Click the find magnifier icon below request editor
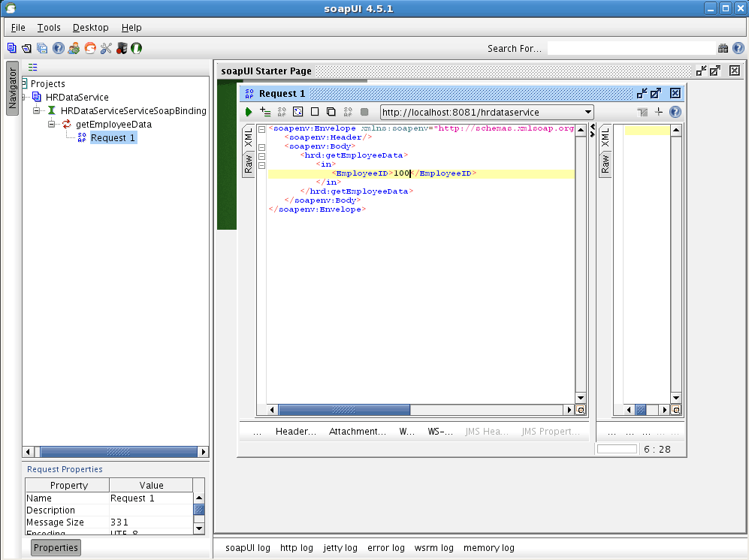The height and width of the screenshot is (560, 749). point(581,410)
